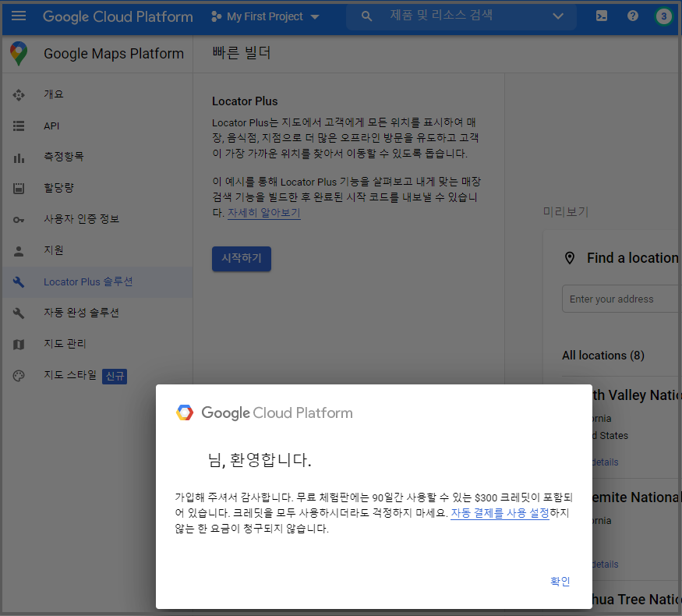Image resolution: width=682 pixels, height=616 pixels.
Task: Click 확인 to dismiss welcome dialog
Action: tap(560, 582)
